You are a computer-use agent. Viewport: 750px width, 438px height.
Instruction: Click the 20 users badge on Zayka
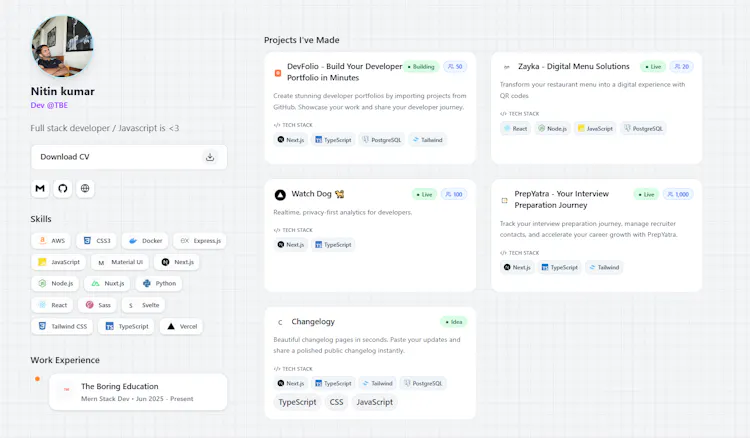point(682,66)
